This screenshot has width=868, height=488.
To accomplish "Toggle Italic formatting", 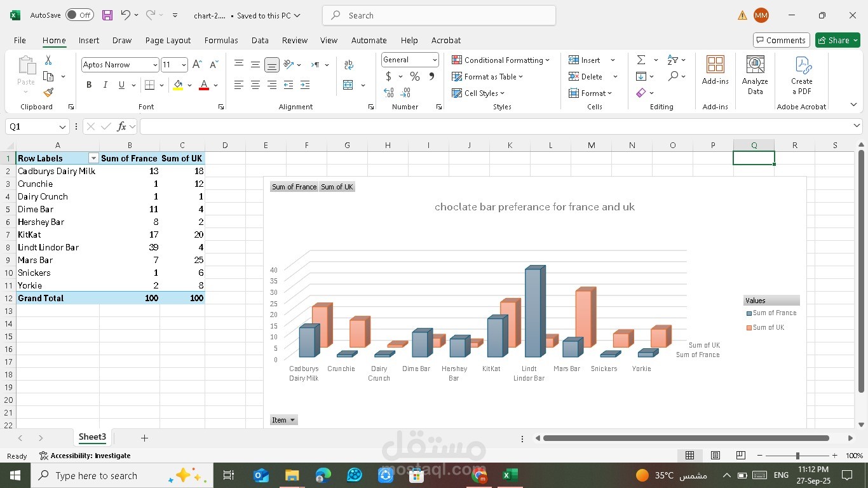I will point(105,85).
